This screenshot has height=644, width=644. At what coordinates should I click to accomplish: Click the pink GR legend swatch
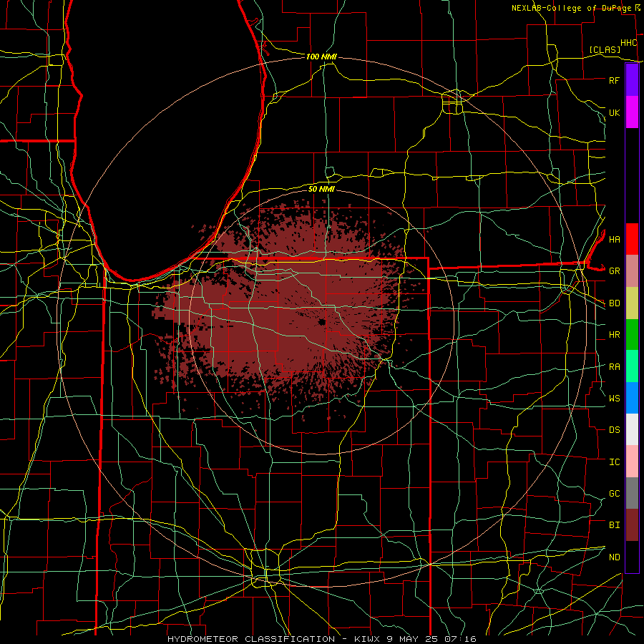pyautogui.click(x=632, y=271)
